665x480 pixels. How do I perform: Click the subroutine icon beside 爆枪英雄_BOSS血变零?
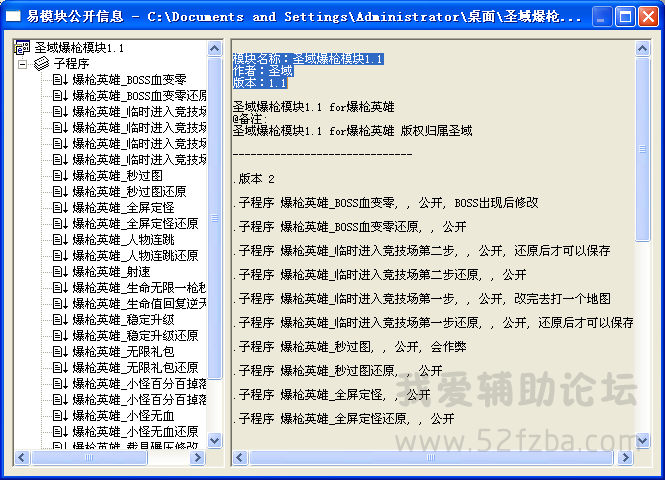tap(60, 80)
